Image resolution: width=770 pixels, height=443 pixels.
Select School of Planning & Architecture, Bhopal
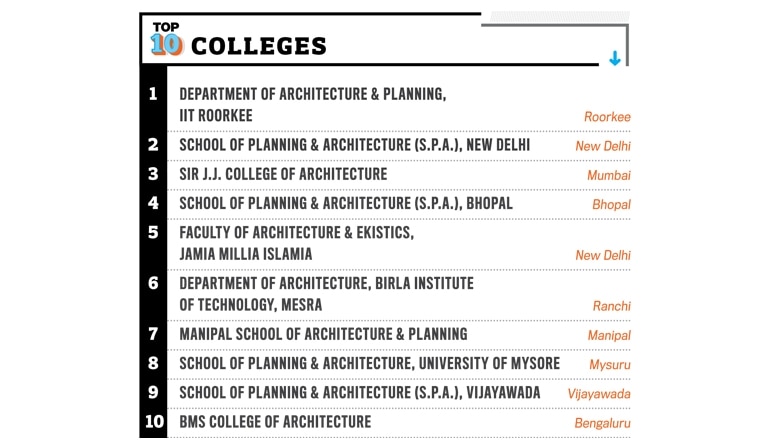tap(345, 203)
